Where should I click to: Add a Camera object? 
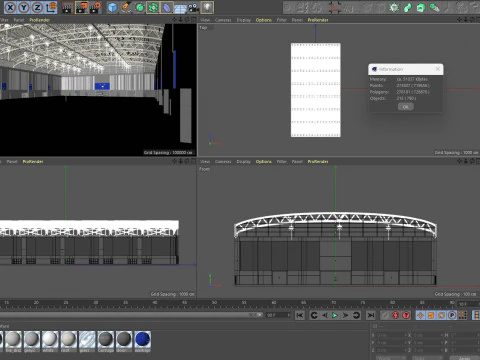194,7
